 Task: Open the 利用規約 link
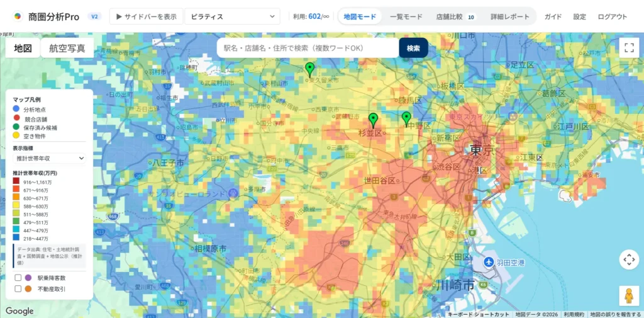(574, 314)
